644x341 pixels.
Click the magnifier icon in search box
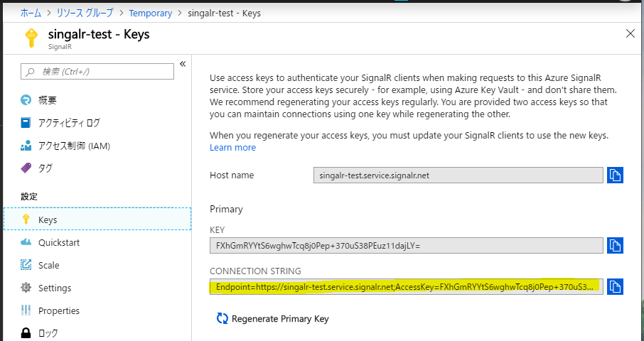[x=30, y=72]
